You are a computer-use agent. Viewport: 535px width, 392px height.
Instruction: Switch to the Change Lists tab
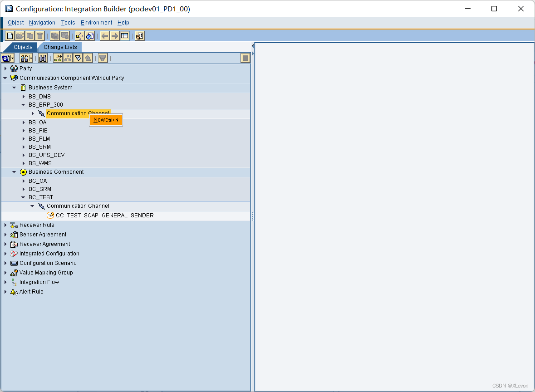[x=60, y=47]
